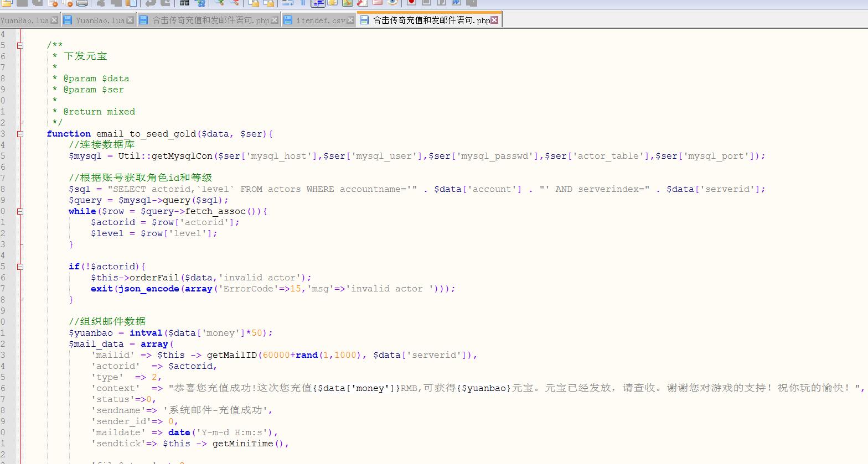Click the Replace toolbar icon
This screenshot has height=464, width=868.
(x=200, y=3)
